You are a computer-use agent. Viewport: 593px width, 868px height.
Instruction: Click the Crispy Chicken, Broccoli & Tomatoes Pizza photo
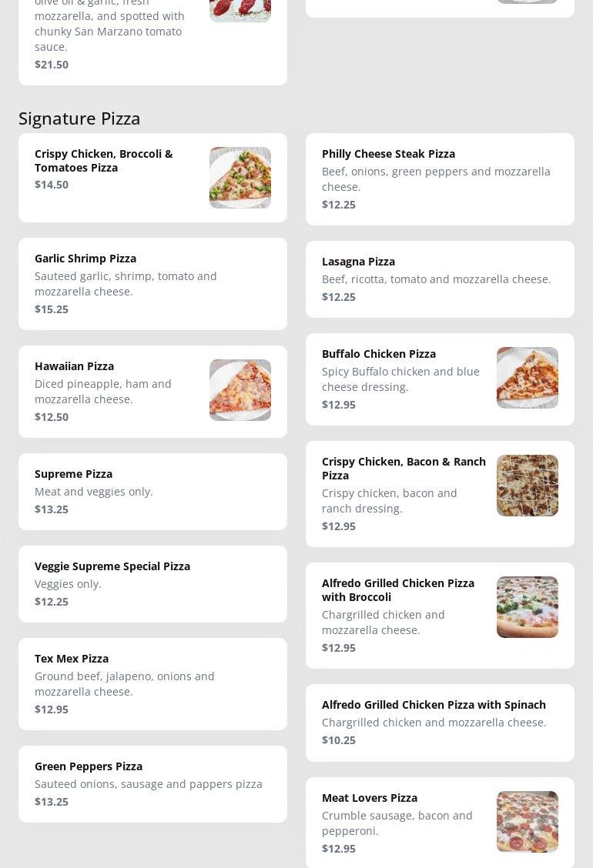click(x=240, y=178)
